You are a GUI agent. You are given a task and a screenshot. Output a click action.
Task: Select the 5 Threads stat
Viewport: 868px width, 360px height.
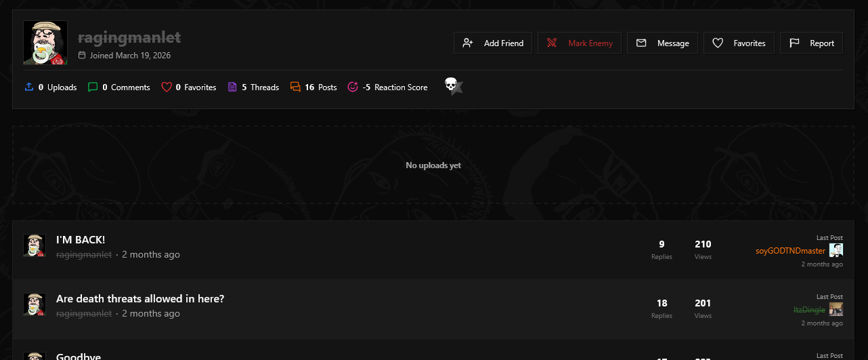point(253,87)
